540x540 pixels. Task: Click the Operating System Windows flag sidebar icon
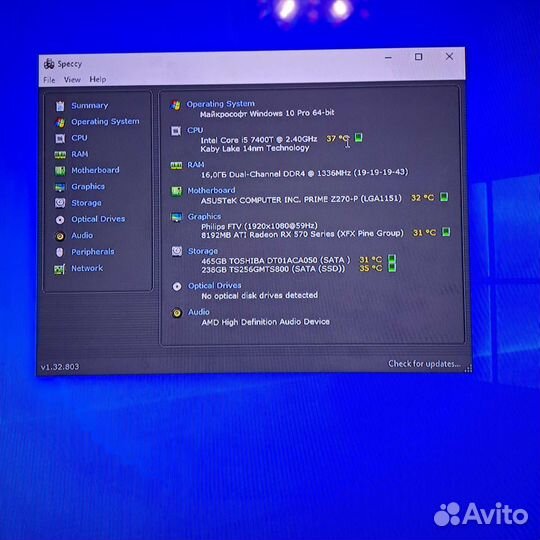click(60, 122)
